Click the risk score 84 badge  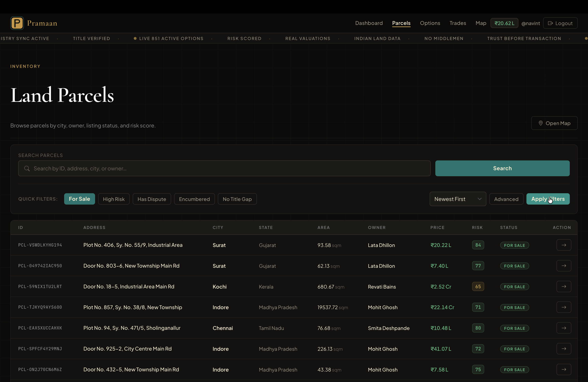tap(478, 245)
